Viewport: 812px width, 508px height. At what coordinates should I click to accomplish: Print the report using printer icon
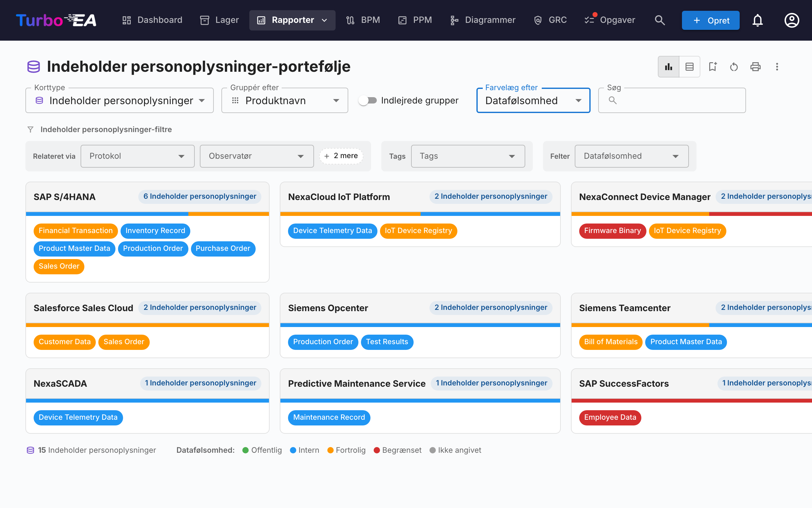coord(755,67)
